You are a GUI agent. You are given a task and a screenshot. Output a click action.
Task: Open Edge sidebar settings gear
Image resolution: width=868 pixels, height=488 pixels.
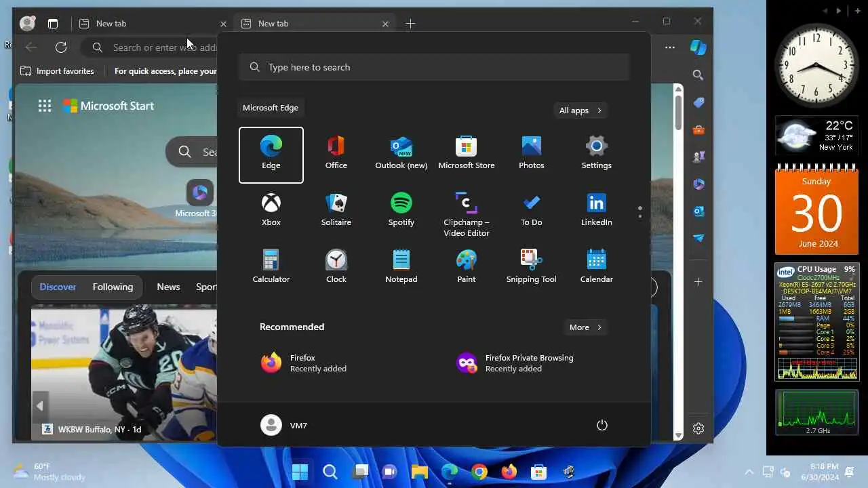click(x=698, y=428)
